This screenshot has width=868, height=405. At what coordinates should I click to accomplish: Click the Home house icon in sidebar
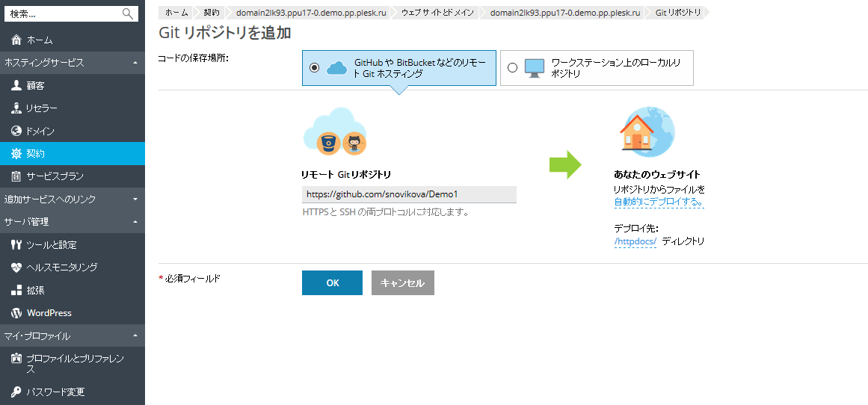click(x=16, y=40)
